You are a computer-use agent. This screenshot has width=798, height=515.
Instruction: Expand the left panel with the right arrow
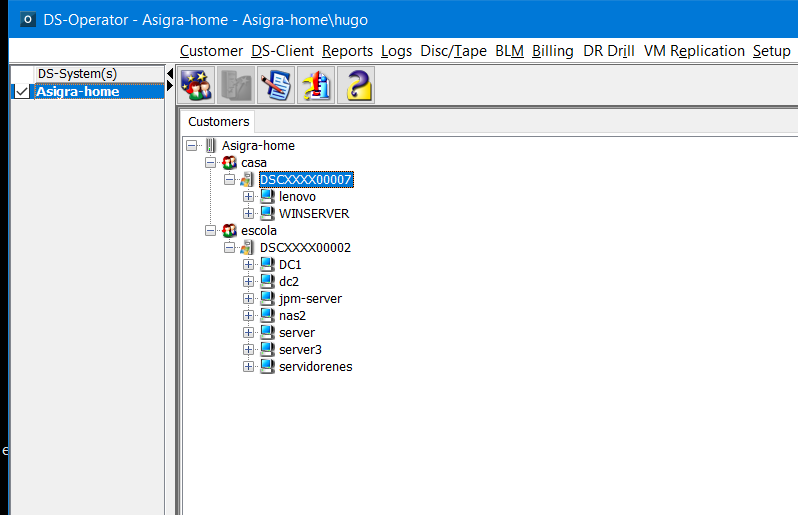170,86
